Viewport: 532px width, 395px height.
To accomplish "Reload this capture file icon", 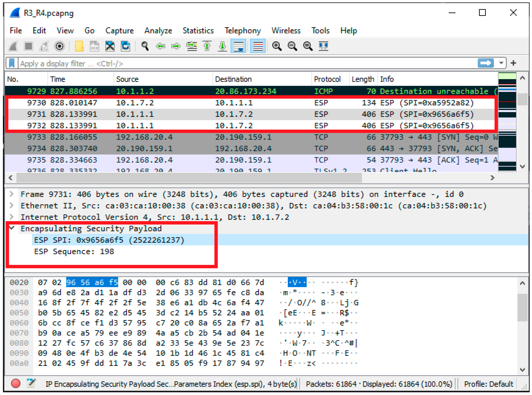I will 125,46.
